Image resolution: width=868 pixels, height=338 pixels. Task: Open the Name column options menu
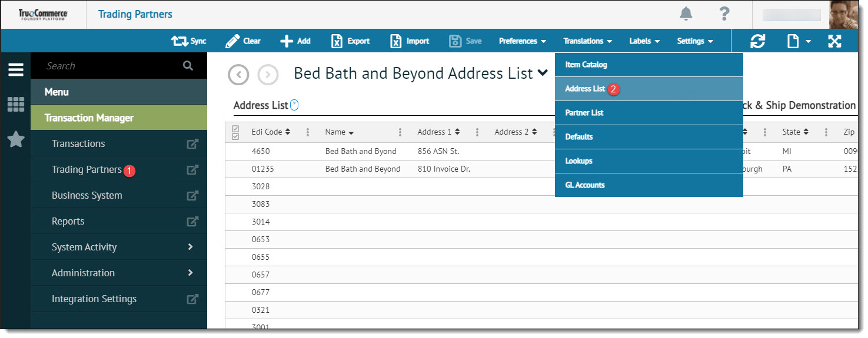tap(400, 132)
